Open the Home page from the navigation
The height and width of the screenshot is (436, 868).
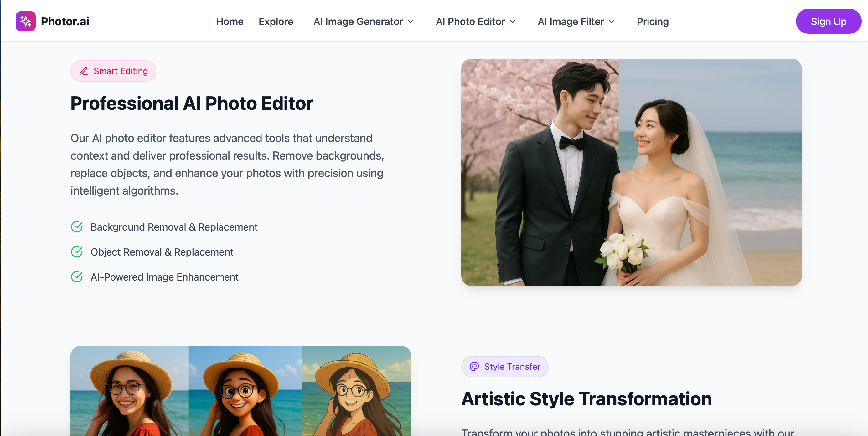pos(230,21)
